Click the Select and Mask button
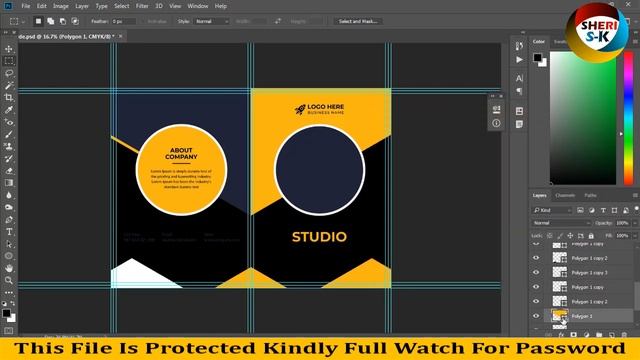 tap(358, 21)
